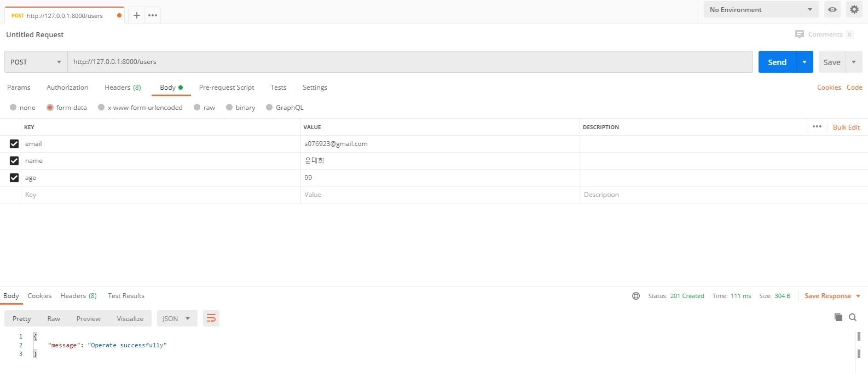Copy response body with the copy icon

838,317
